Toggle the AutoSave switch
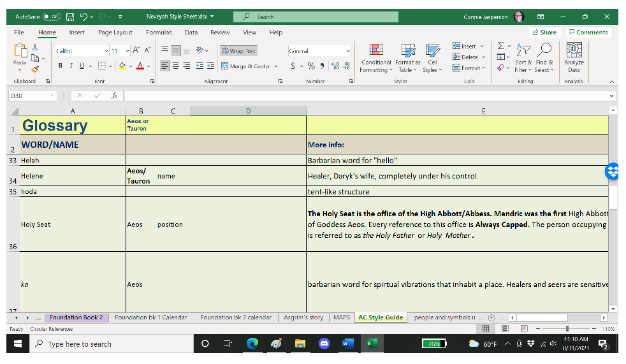Image resolution: width=626 pixels, height=364 pixels. click(x=51, y=17)
